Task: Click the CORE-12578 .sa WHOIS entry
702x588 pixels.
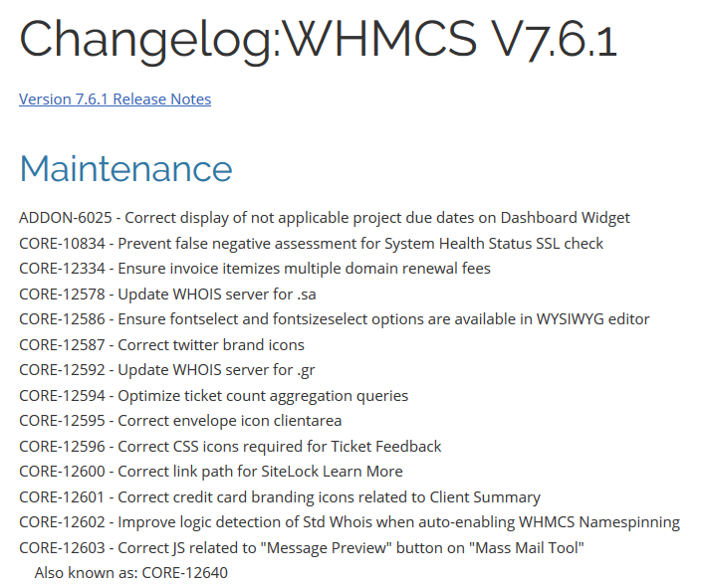Action: point(167,294)
